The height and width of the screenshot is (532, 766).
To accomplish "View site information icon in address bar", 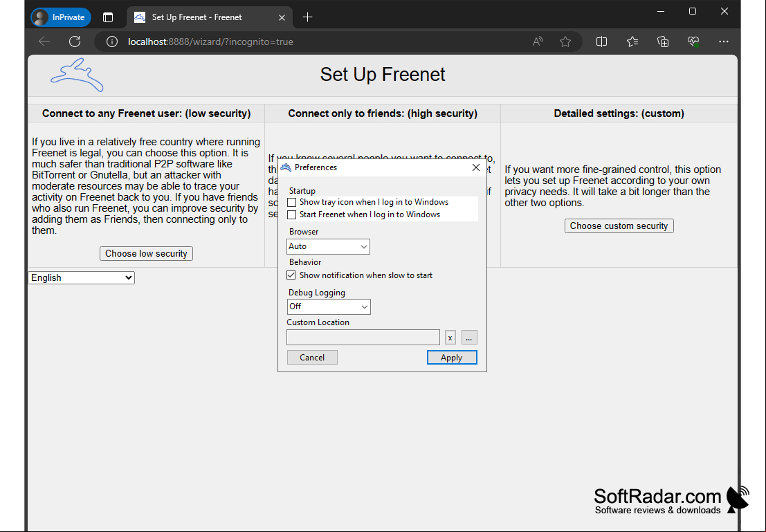I will click(112, 42).
